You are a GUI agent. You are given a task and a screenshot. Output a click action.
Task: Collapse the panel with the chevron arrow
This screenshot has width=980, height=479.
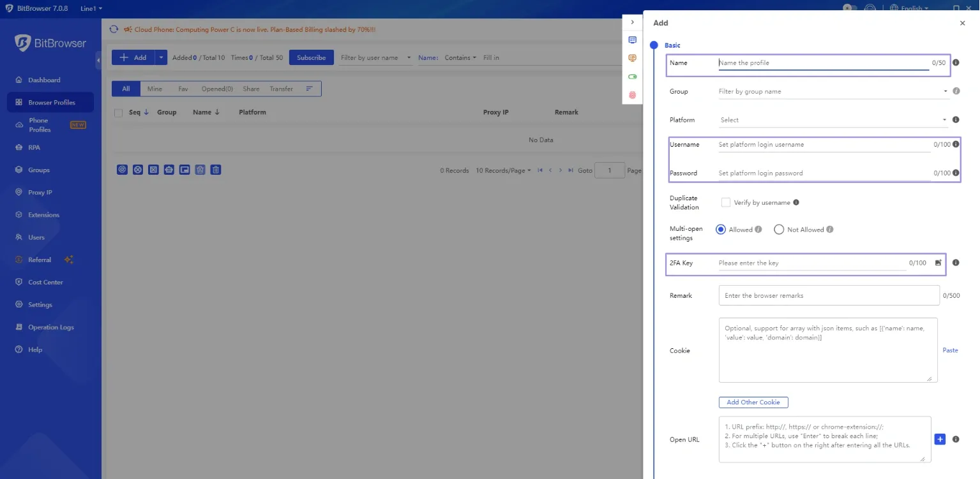coord(633,22)
